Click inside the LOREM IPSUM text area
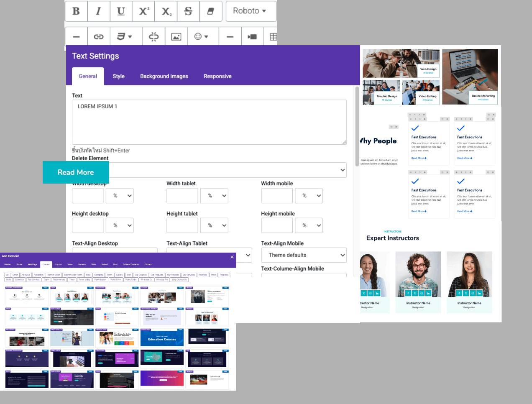 pos(209,122)
